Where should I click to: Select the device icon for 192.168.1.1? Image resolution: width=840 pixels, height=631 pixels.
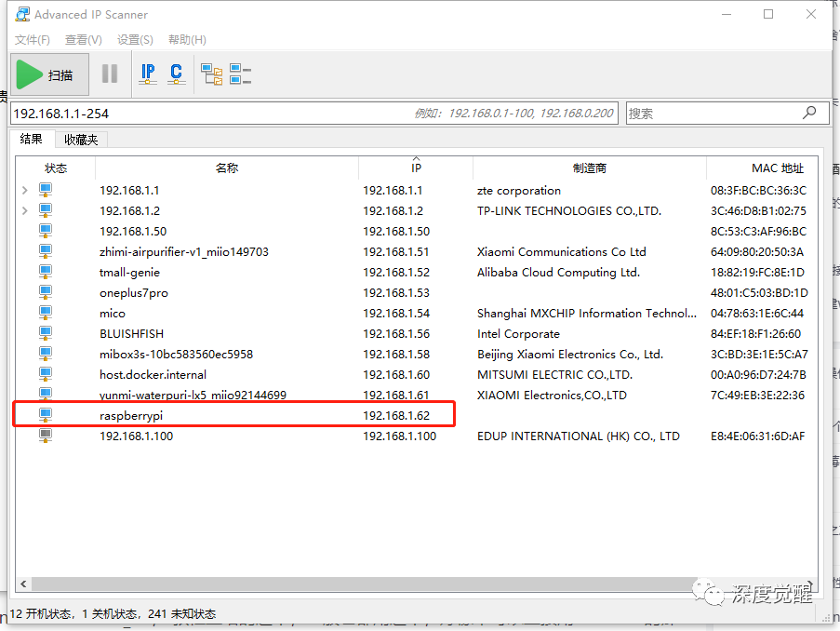[46, 190]
